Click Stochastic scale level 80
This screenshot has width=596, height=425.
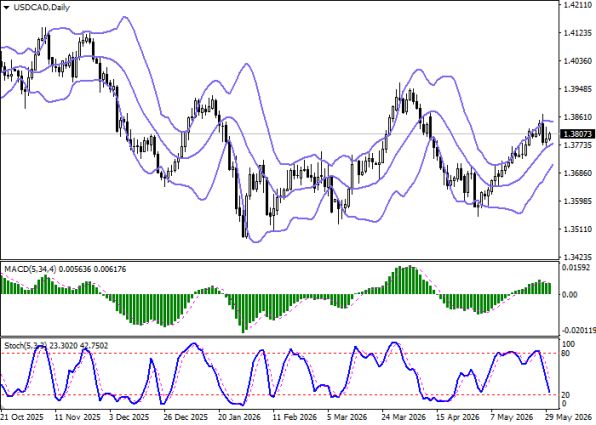click(x=566, y=354)
